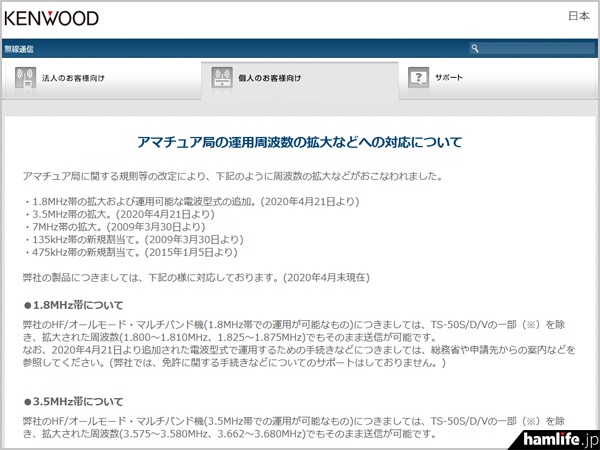The width and height of the screenshot is (600, 450).
Task: Click the icon beside 個人のお客様向け
Action: coord(221,77)
